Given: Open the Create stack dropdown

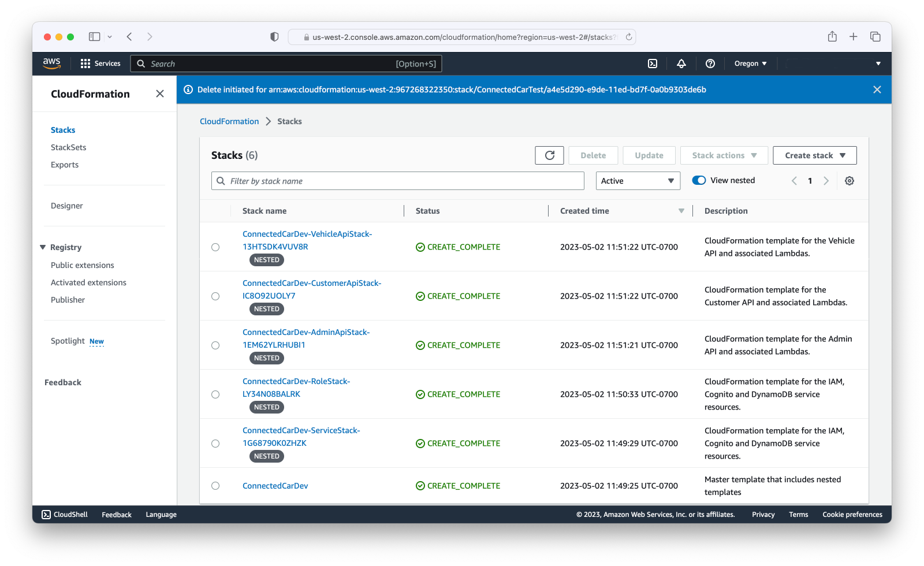Looking at the screenshot, I should [x=815, y=155].
